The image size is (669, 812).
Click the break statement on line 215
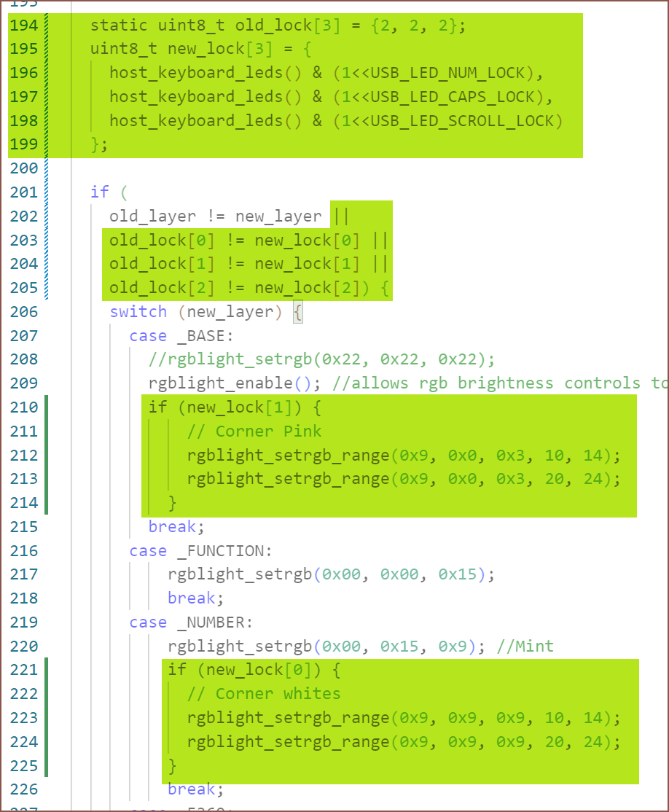[x=172, y=527]
